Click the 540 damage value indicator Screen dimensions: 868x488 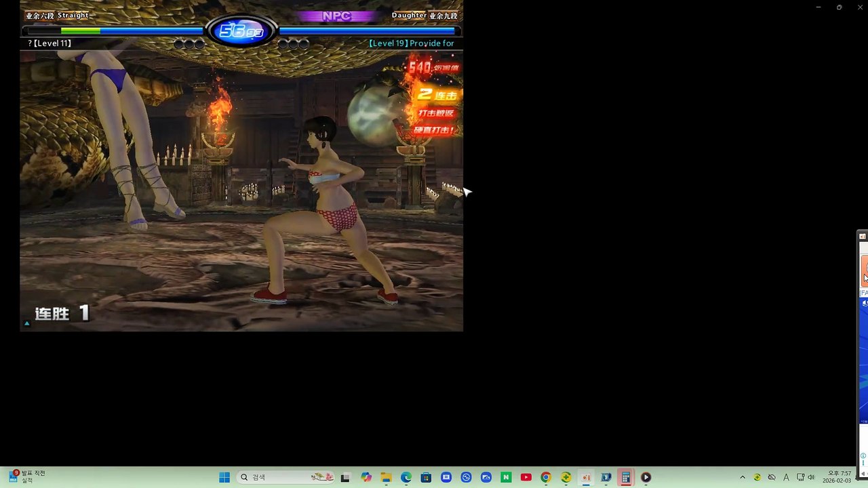tap(434, 67)
